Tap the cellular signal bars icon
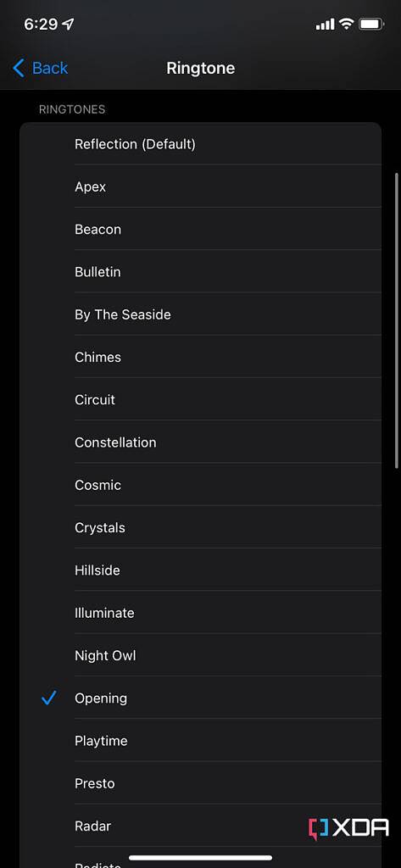 pos(325,25)
